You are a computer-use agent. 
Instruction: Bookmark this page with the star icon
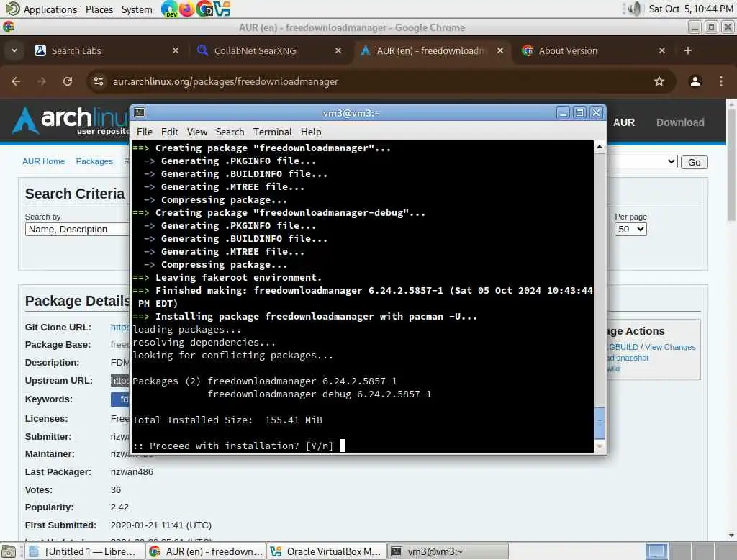(x=659, y=81)
